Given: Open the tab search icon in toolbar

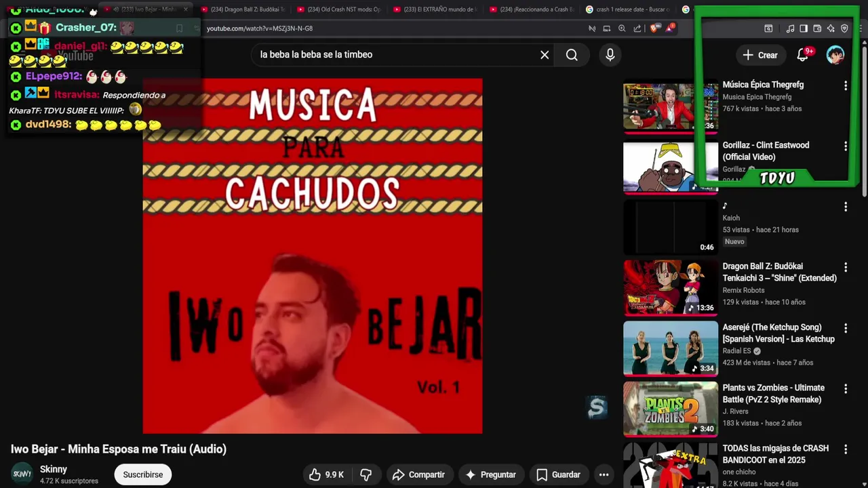Looking at the screenshot, I should point(768,28).
